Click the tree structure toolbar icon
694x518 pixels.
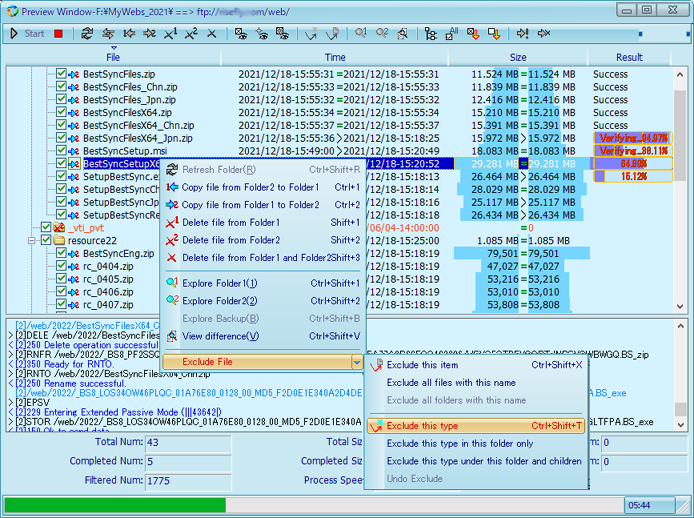click(x=430, y=34)
